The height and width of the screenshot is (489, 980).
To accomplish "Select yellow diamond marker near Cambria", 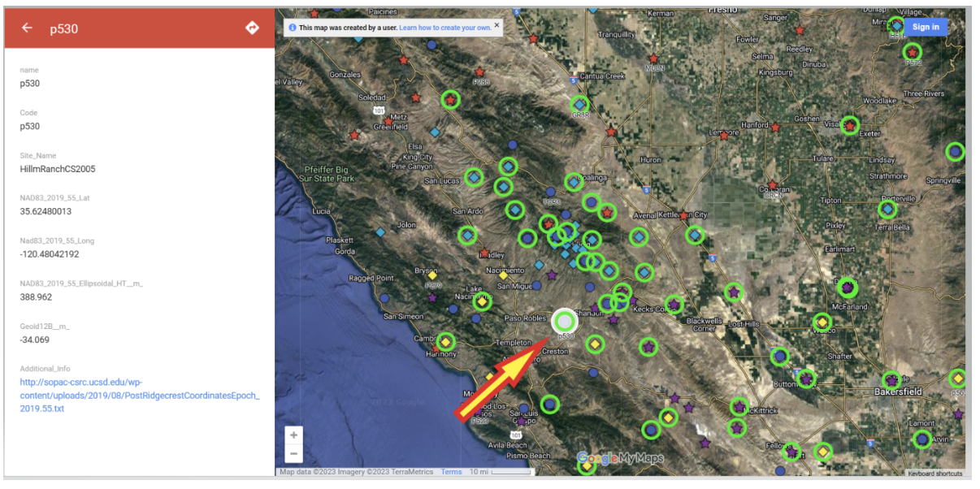I will [445, 341].
